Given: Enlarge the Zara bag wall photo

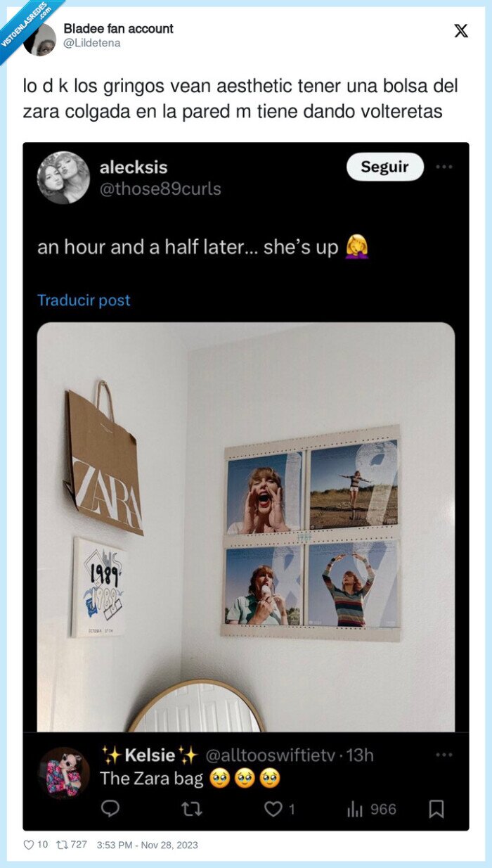Looking at the screenshot, I should click(246, 527).
